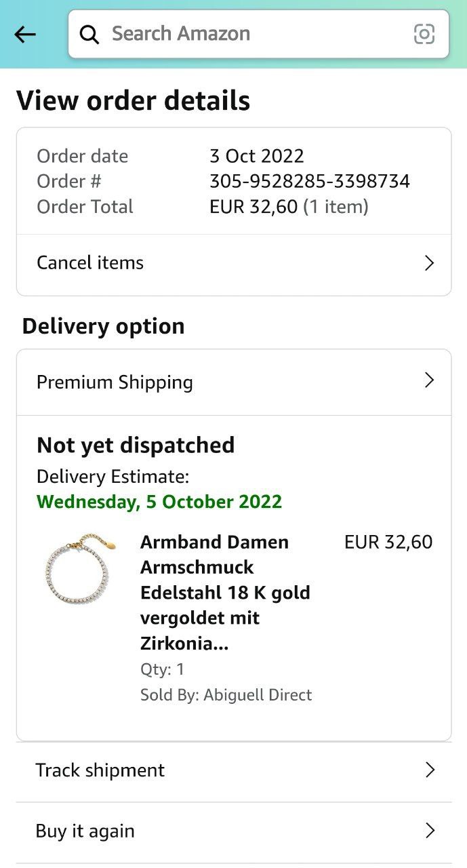Viewport: 467px width, 868px height.
Task: Tap the Wednesday, 5 October 2022 delivery estimate
Action: coord(159,502)
